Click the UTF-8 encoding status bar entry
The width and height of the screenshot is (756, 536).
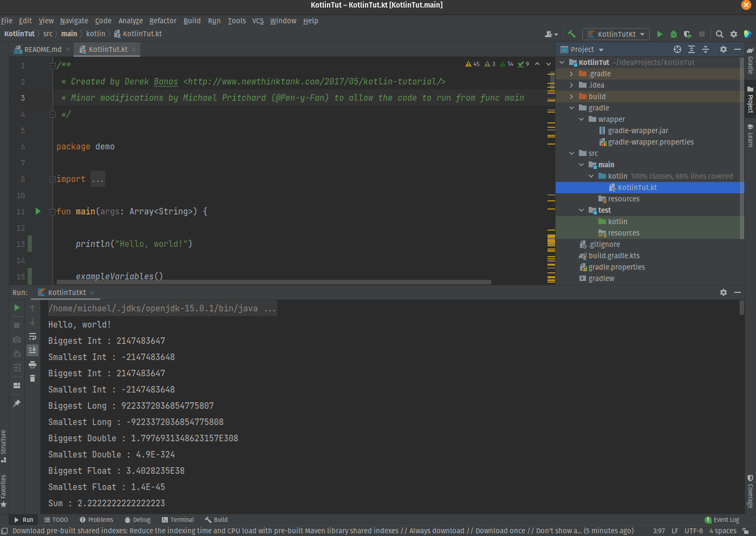pyautogui.click(x=694, y=531)
